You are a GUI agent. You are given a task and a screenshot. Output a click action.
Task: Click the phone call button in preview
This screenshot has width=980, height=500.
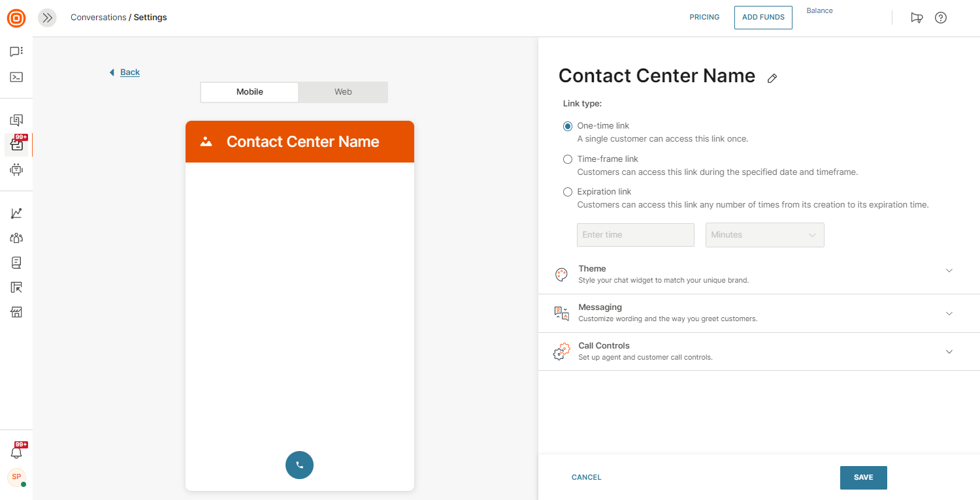pyautogui.click(x=299, y=465)
